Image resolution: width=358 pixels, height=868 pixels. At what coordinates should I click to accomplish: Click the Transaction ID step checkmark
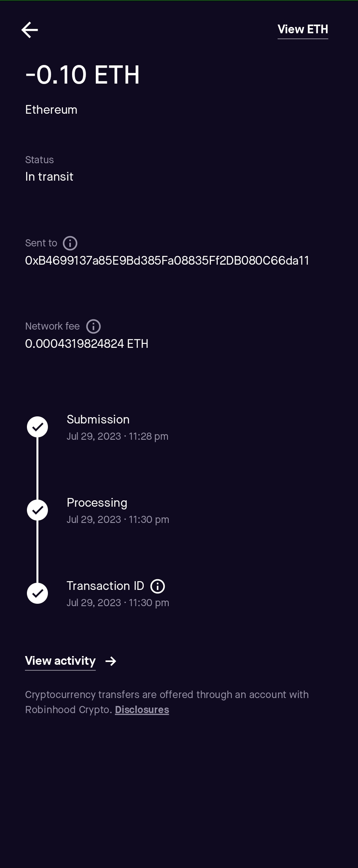38,593
